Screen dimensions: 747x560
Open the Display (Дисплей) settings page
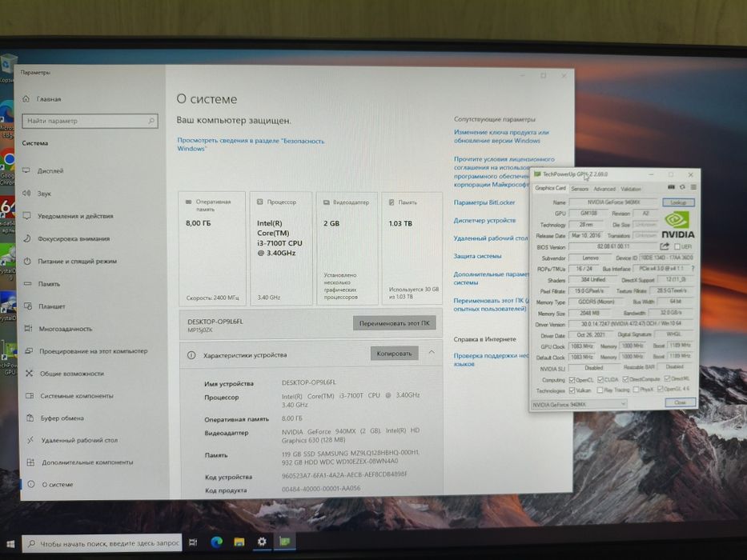(50, 170)
